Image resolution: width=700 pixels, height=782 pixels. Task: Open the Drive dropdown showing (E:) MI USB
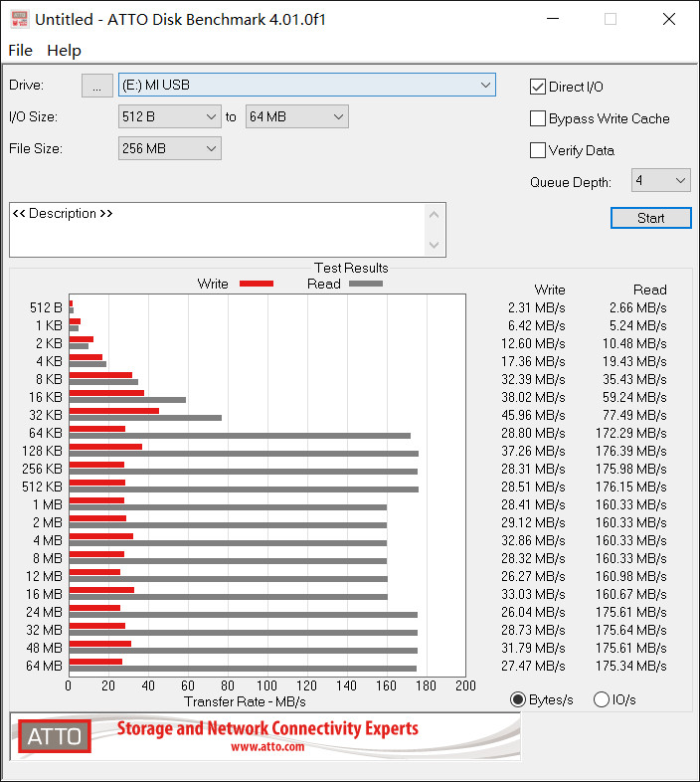306,85
